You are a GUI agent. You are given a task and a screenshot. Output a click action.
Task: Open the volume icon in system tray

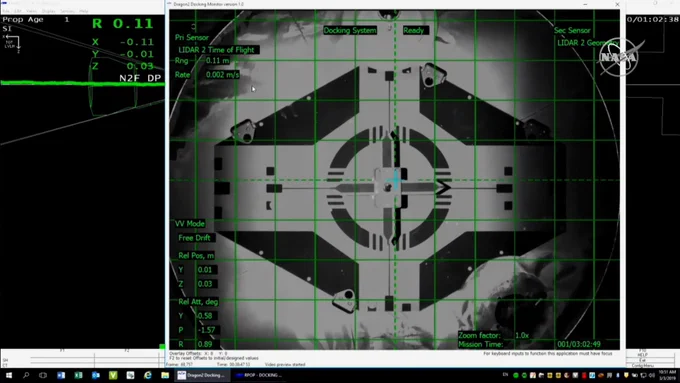[x=651, y=375]
